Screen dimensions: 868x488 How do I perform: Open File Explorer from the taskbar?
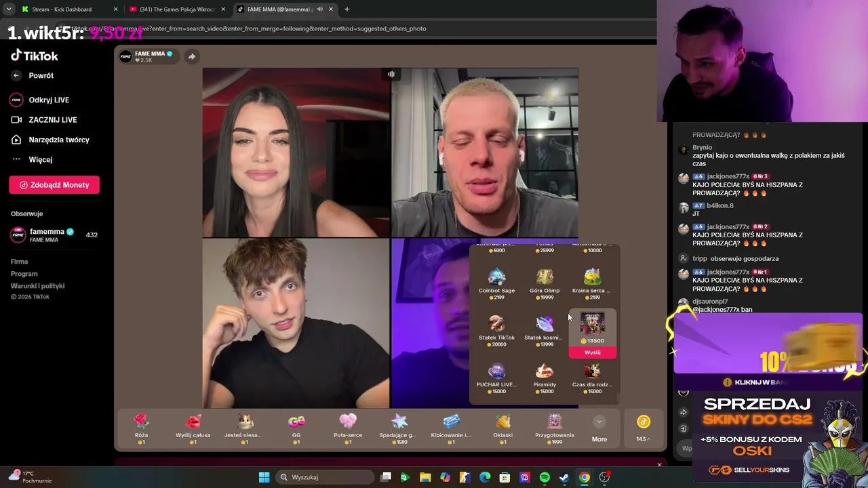425,477
